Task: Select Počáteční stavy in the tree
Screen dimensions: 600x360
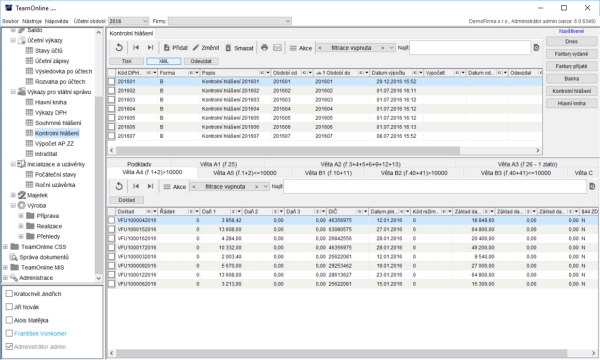Action: 55,174
